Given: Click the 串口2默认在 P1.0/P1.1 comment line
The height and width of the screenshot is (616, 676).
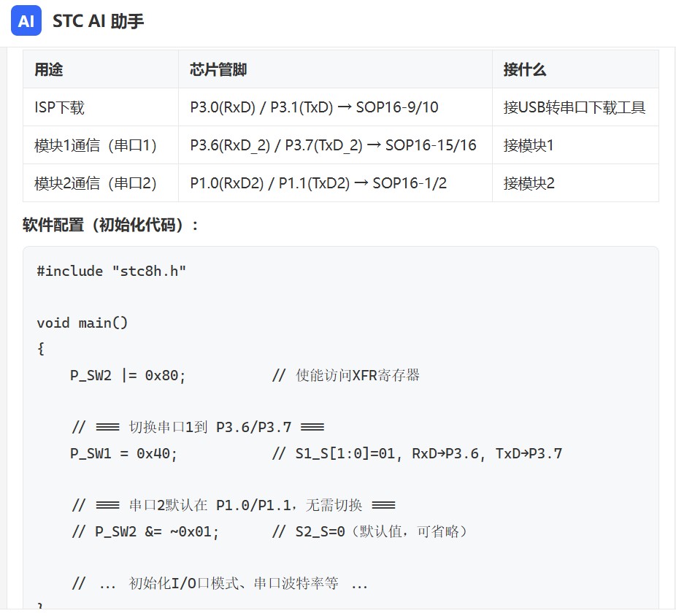Looking at the screenshot, I should coord(233,505).
